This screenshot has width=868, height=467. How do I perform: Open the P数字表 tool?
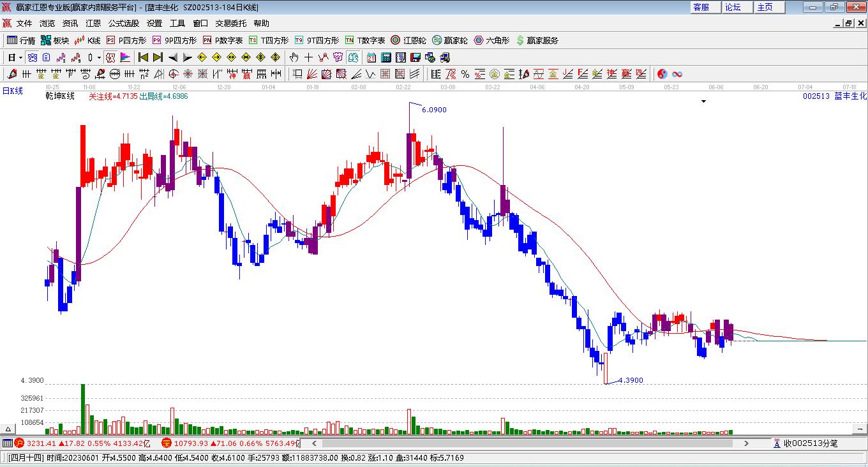[223, 40]
